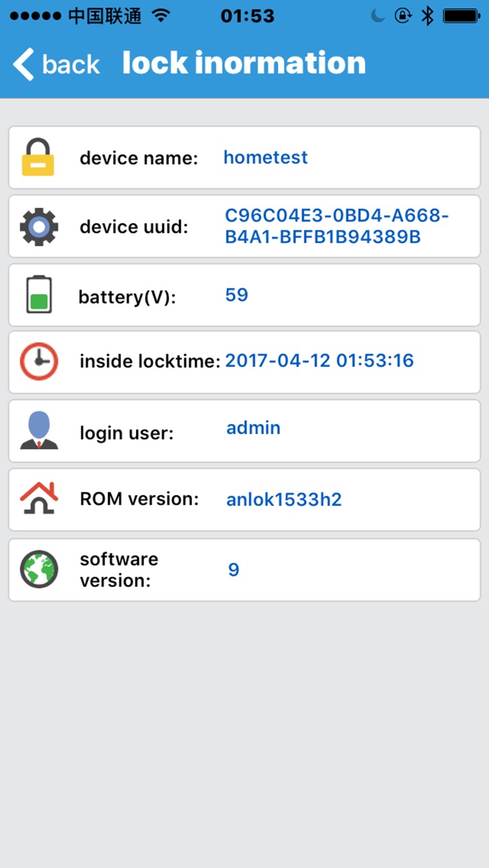Select the login user value admin
This screenshot has height=868, width=489.
pos(253,428)
